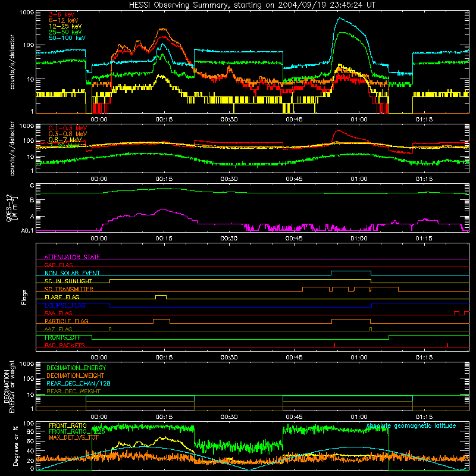Click the 'A0.1' tick label on GOES axis
The width and height of the screenshot is (476, 476).
click(27, 231)
